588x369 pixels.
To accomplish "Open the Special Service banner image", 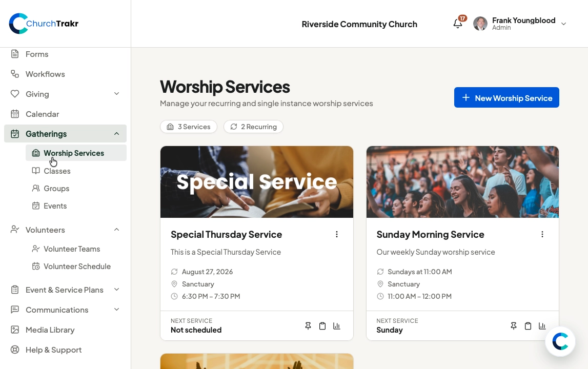I will click(257, 182).
